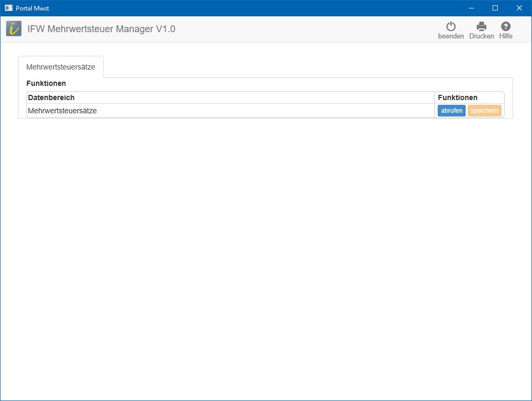Click the Portal Mwst title bar text
The height and width of the screenshot is (401, 532).
coord(33,8)
